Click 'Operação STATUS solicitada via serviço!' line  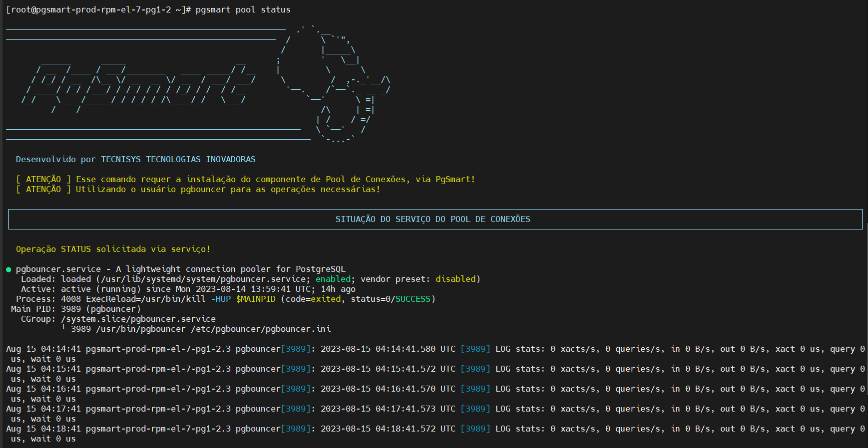(113, 249)
